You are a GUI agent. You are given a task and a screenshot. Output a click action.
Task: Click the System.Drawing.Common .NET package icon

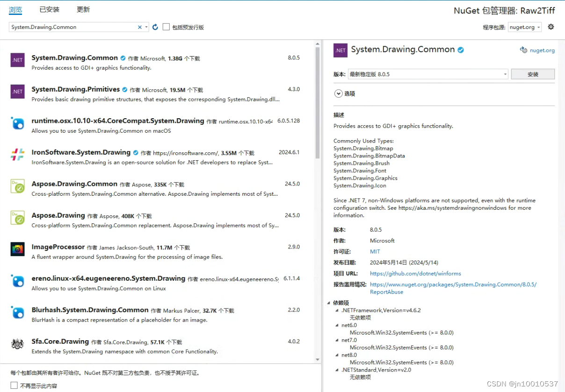point(17,60)
